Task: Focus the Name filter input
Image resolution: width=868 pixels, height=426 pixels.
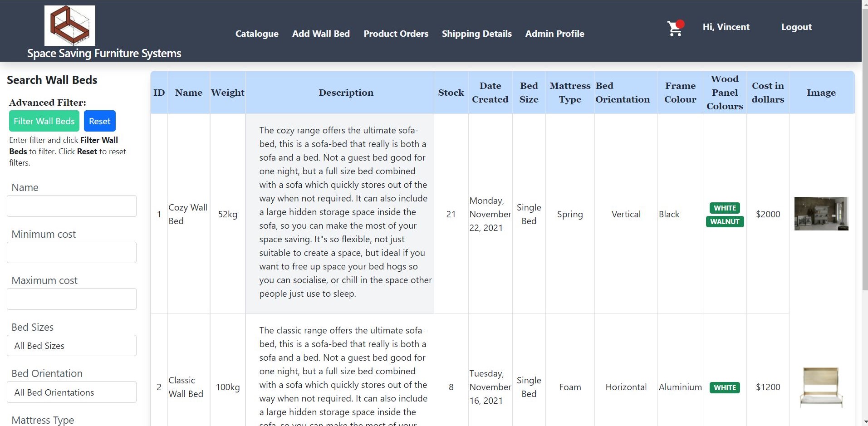Action: 72,206
